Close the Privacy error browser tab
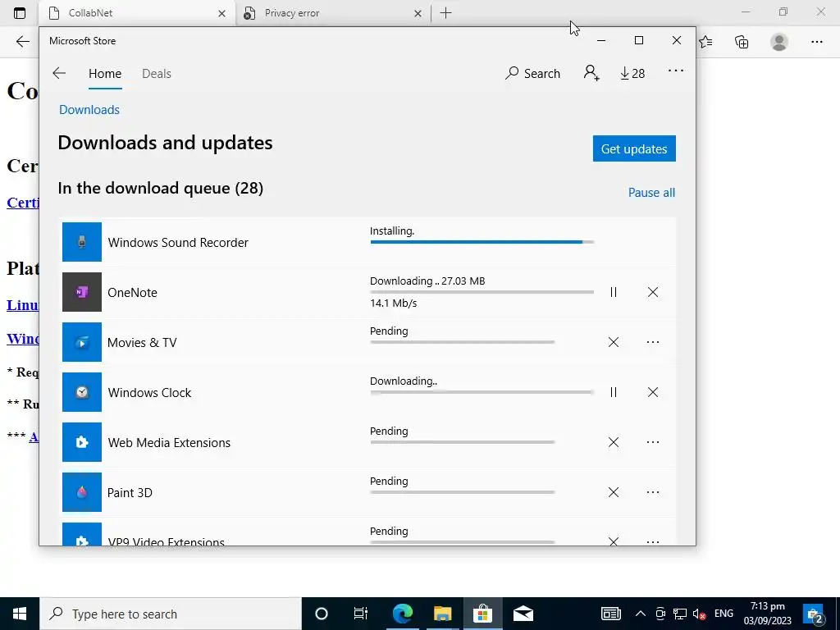Image resolution: width=840 pixels, height=630 pixels. [x=418, y=13]
